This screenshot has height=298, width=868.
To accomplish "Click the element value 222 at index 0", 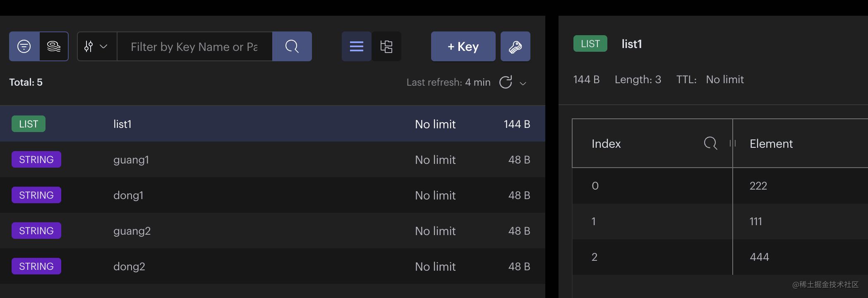I will (758, 186).
